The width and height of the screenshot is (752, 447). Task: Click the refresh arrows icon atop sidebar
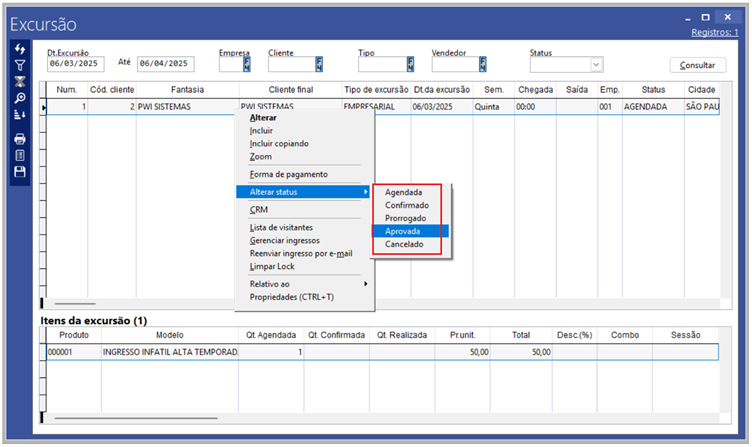(x=19, y=49)
